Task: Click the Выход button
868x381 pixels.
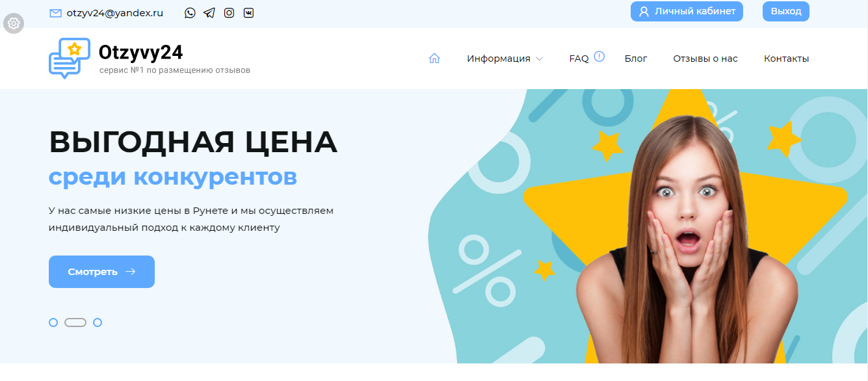Action: [786, 11]
